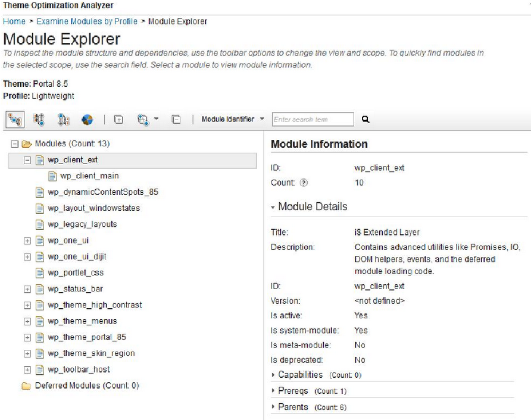Click the 'Profile: Lightweight' text
The image size is (531, 420).
pyautogui.click(x=39, y=96)
